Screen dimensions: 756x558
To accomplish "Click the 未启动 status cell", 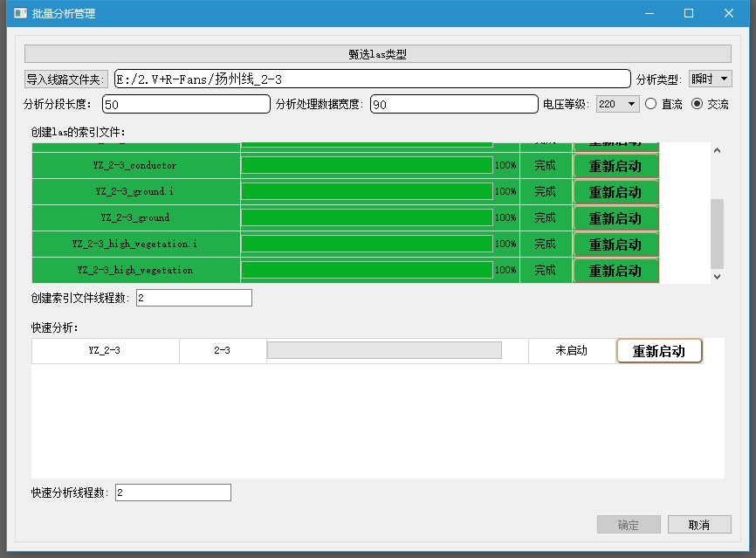I will coord(572,351).
